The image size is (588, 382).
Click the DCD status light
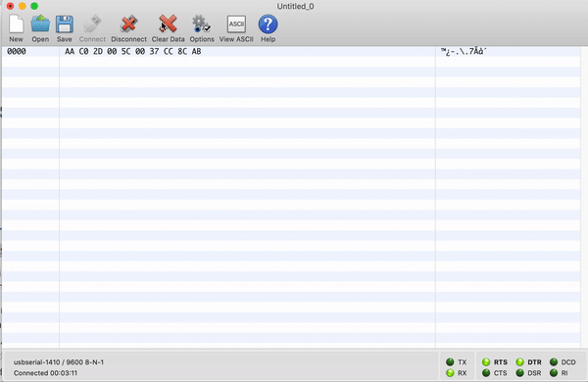[x=554, y=361]
